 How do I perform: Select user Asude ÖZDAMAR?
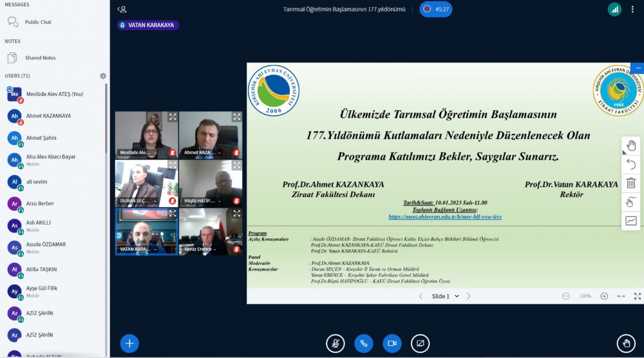tap(54, 247)
